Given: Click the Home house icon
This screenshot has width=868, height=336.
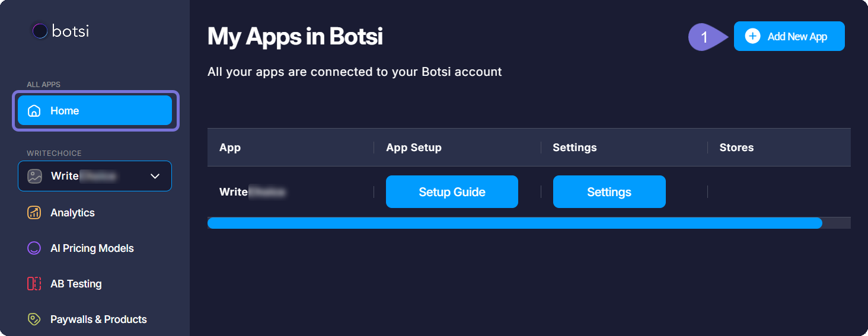Looking at the screenshot, I should tap(34, 111).
